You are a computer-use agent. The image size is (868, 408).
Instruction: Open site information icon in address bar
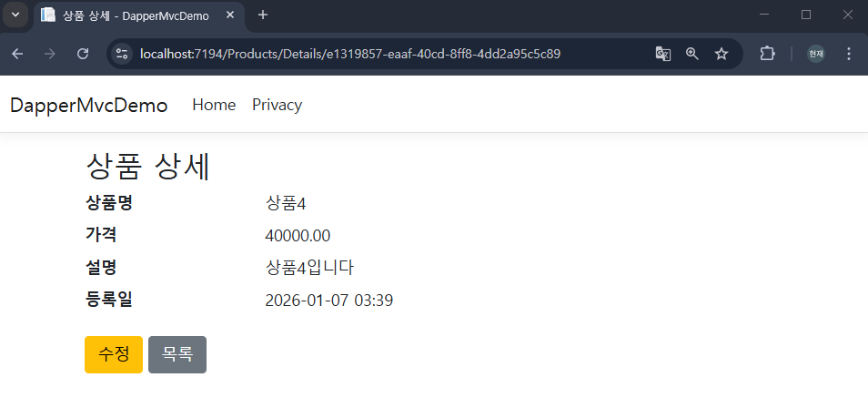click(122, 54)
